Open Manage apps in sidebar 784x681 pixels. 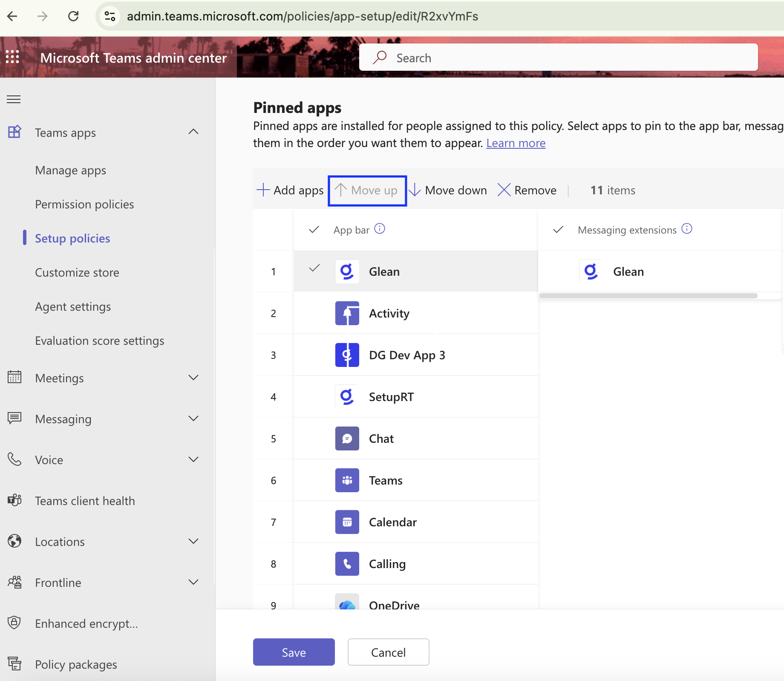[x=71, y=170]
